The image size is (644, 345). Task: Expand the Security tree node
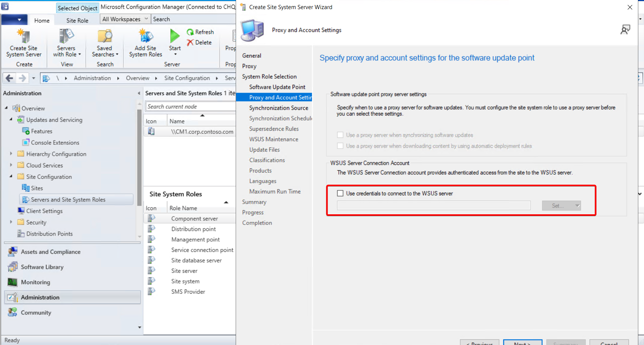[x=11, y=222]
